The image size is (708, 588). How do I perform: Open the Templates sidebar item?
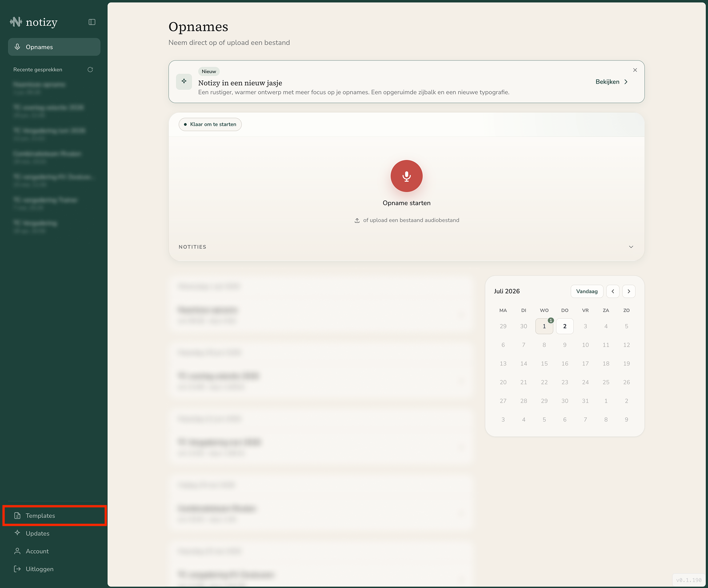point(54,516)
